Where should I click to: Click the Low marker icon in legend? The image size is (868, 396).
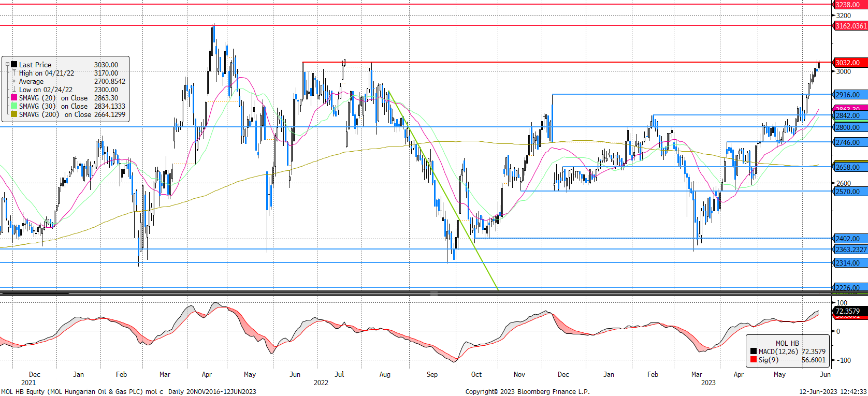(x=14, y=90)
